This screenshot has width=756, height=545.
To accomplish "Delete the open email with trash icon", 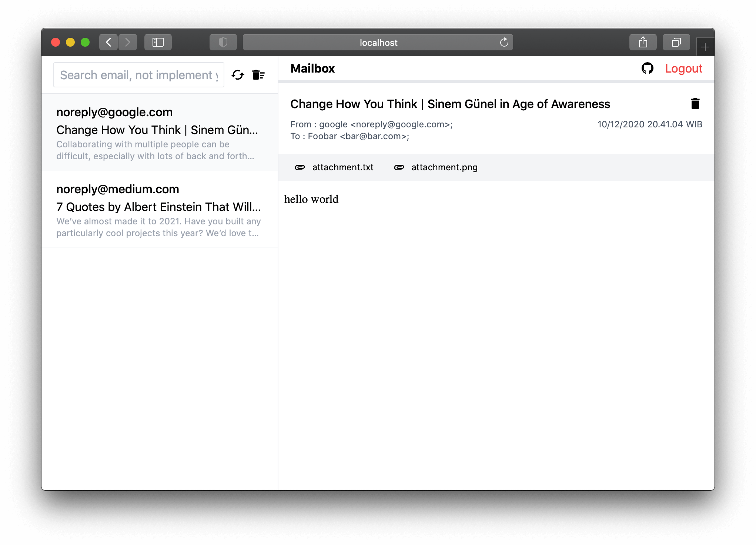I will point(695,104).
